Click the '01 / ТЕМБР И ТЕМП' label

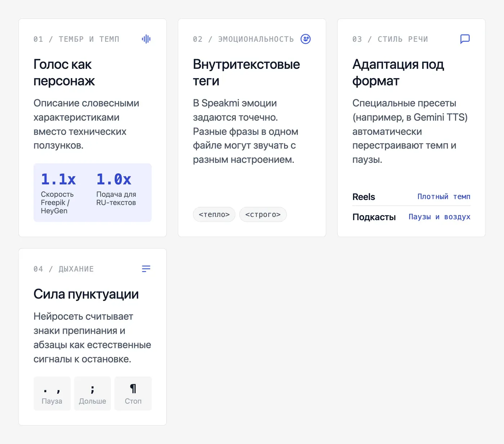coord(76,39)
